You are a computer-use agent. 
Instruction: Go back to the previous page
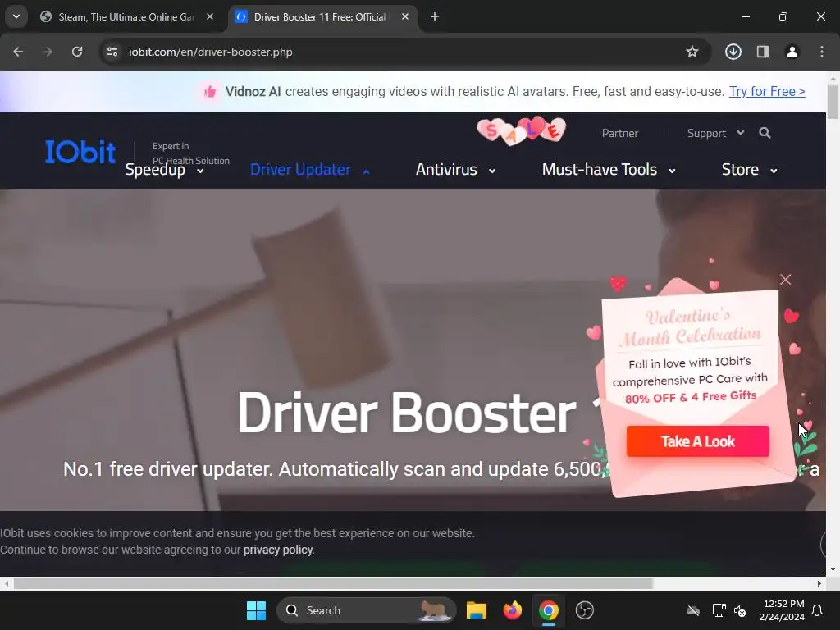pos(18,52)
